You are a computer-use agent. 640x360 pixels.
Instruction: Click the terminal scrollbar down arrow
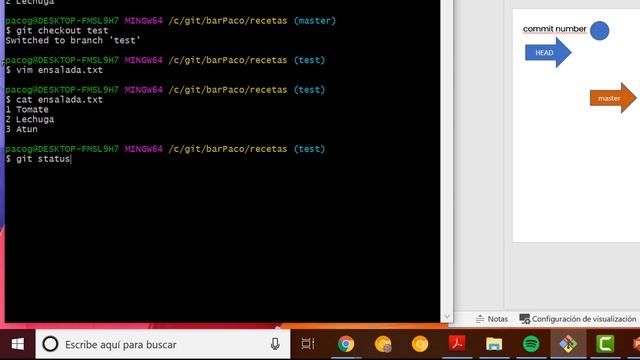[447, 317]
